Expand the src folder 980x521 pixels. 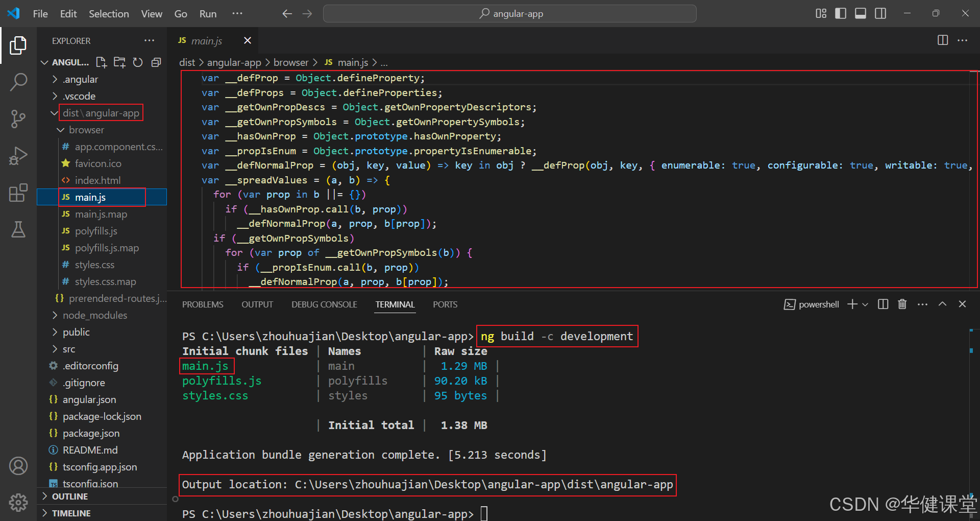point(102,349)
